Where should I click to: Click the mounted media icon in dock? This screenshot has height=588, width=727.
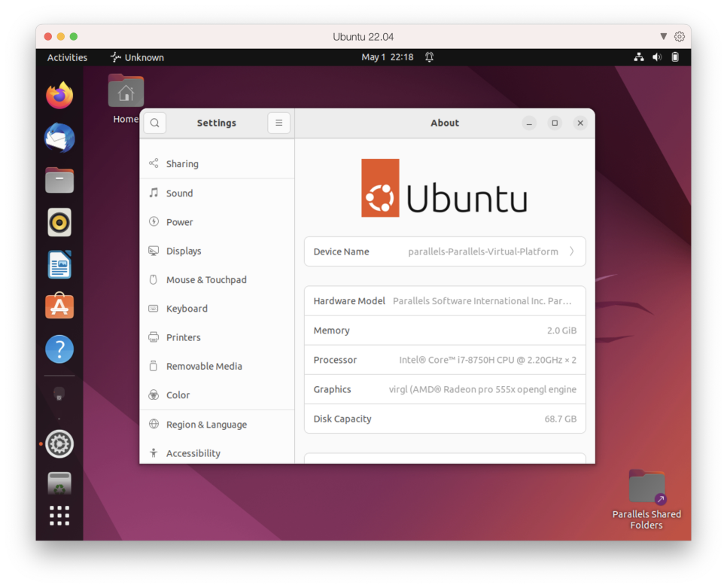59,395
